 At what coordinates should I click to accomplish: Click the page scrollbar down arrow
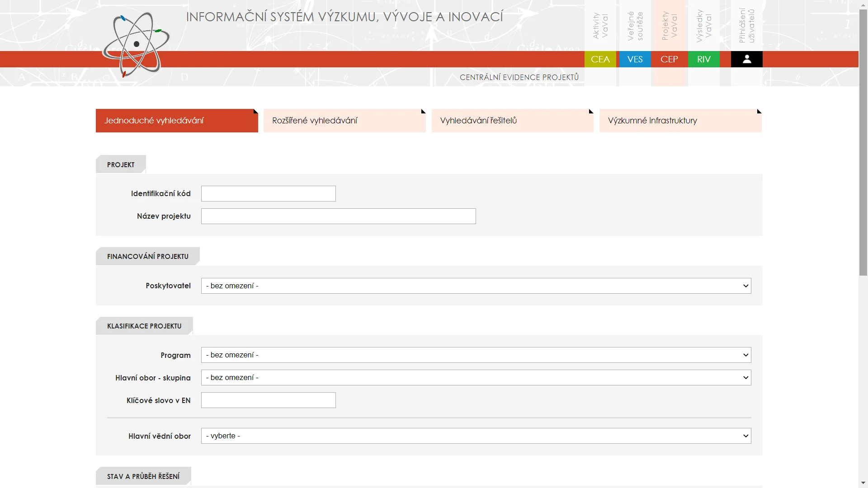tap(863, 483)
